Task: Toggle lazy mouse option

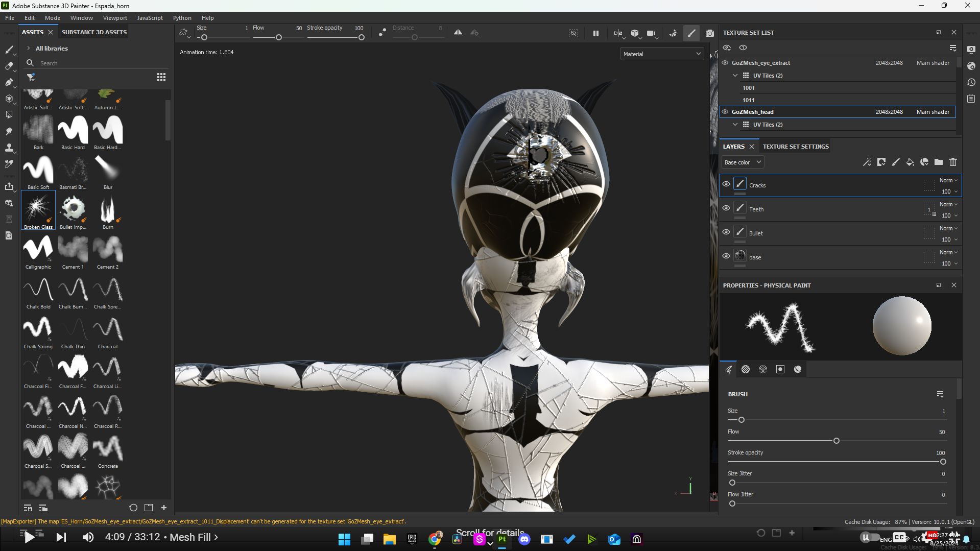Action: pyautogui.click(x=382, y=33)
